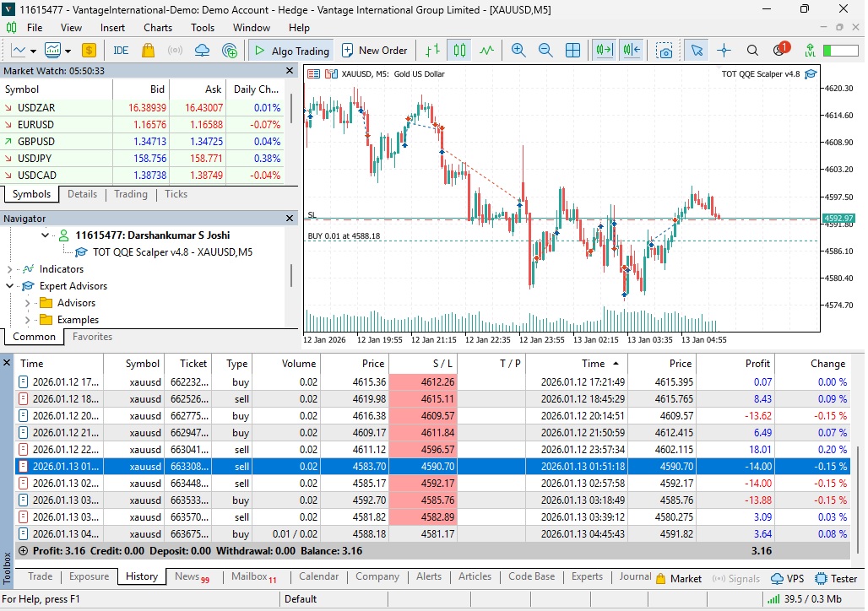
Task: Collapse the 11615477 Darshankumar S Joshi account node
Action: tap(45, 235)
